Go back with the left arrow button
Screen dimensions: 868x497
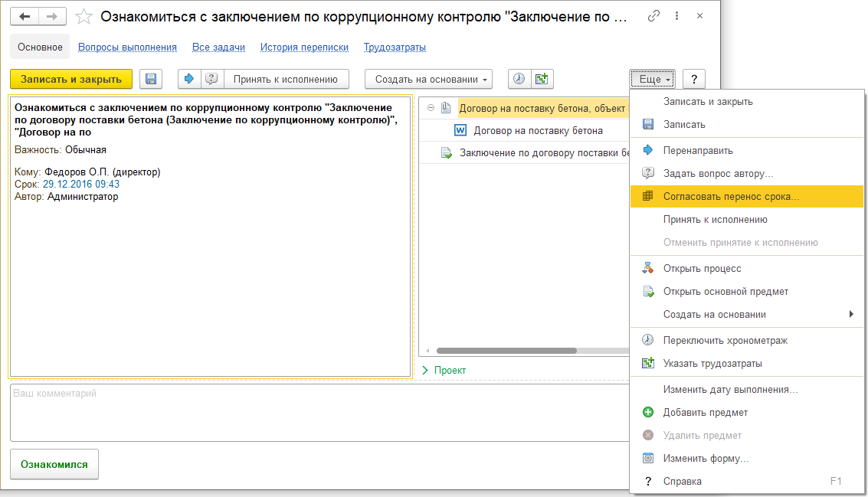(24, 16)
